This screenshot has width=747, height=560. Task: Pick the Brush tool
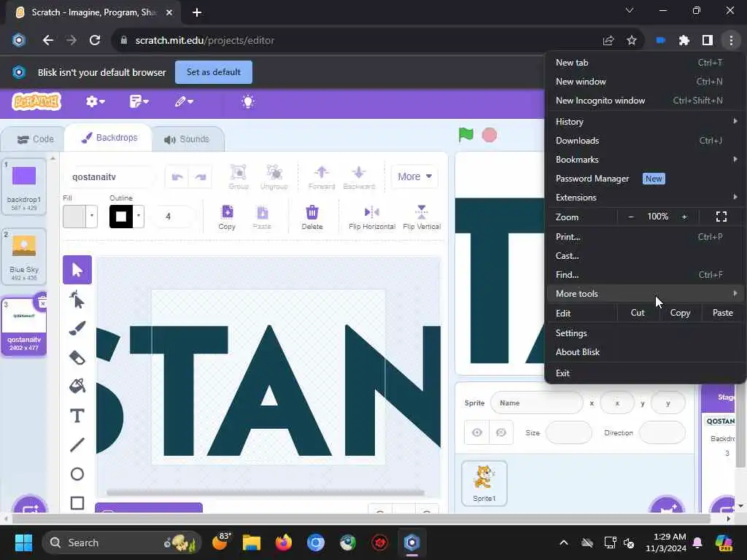(x=77, y=329)
